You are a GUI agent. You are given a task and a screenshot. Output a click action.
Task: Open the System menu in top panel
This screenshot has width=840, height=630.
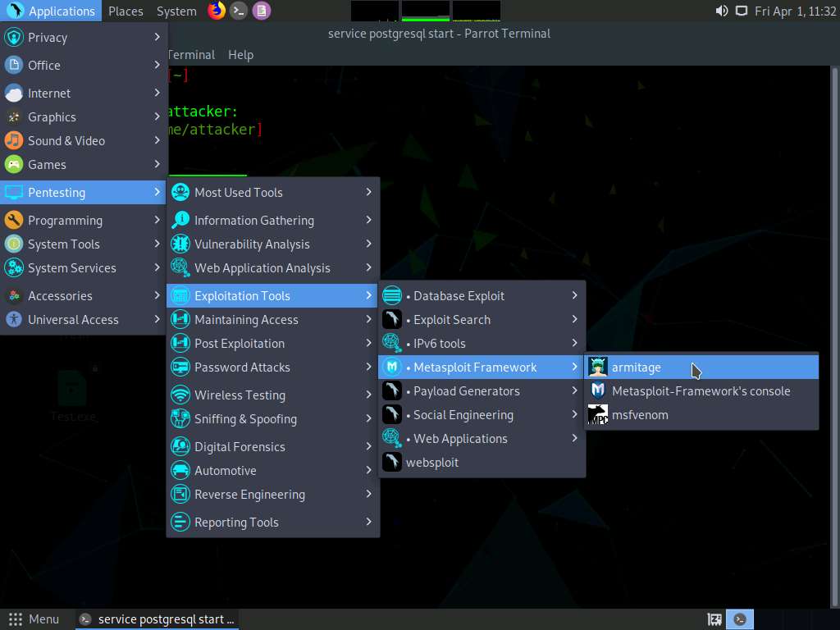coord(176,11)
